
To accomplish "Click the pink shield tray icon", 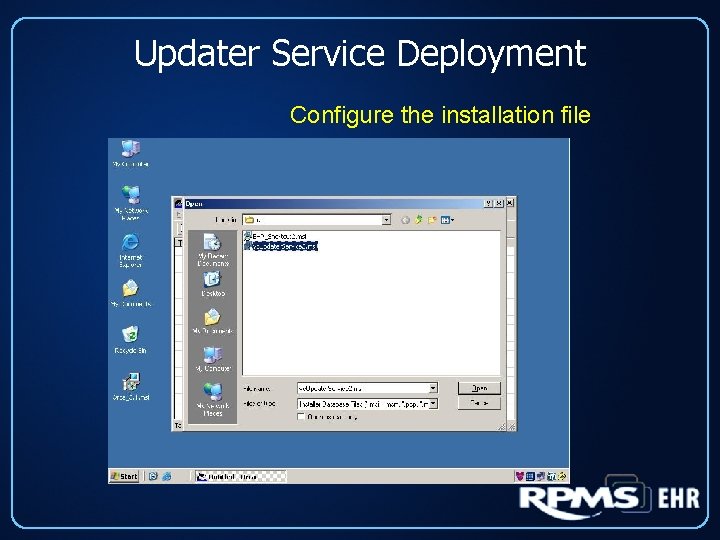I will click(519, 476).
